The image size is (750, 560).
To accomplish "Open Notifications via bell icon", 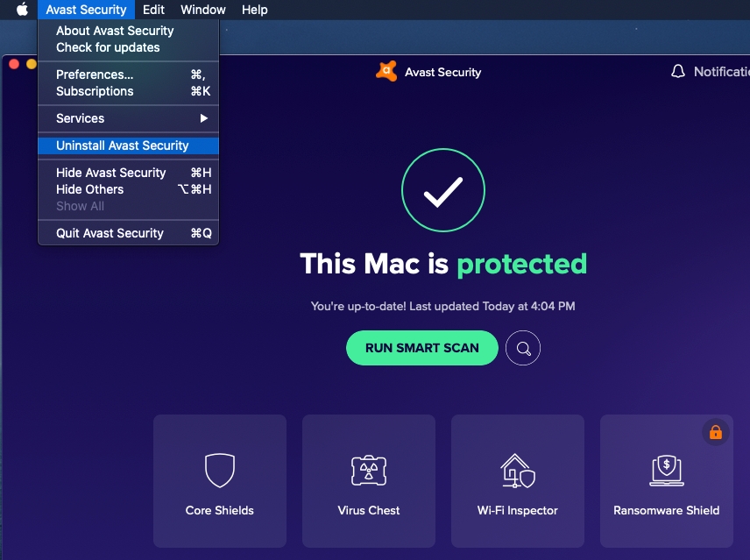I will 678,72.
